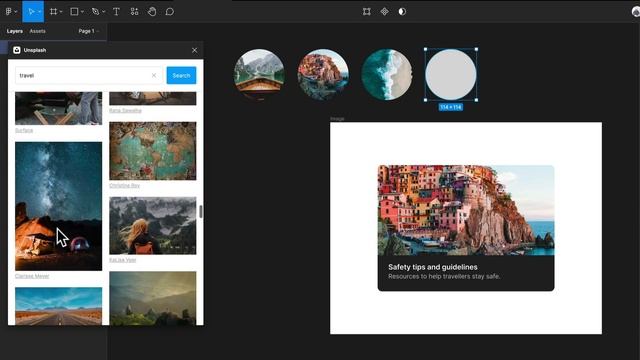This screenshot has height=360, width=640.
Task: Open the photographer link under the cloudy mountains photo
Action: pyautogui.click(x=122, y=260)
